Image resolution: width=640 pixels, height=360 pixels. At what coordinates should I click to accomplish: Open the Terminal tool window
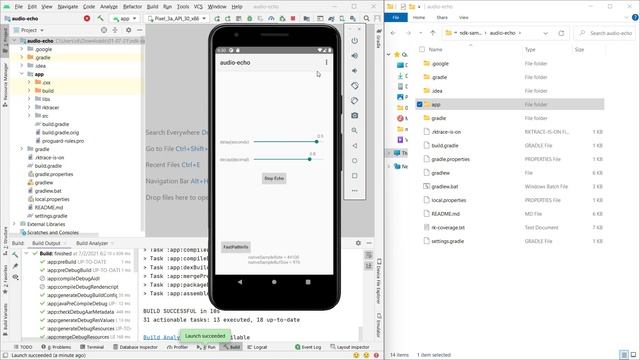pyautogui.click(x=92, y=347)
